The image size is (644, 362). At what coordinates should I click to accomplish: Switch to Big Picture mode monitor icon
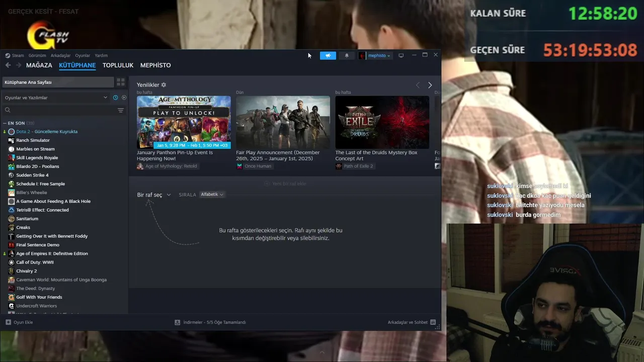pos(401,55)
